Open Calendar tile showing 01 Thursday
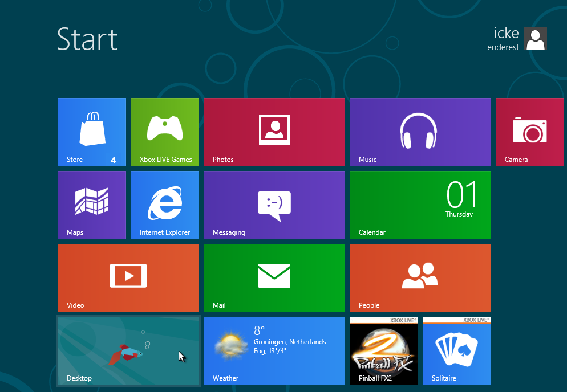The height and width of the screenshot is (392, 567). click(420, 205)
